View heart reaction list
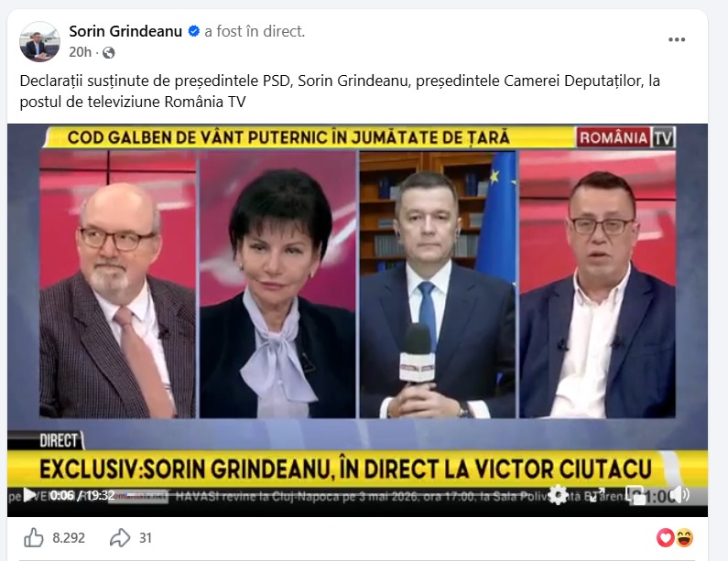Viewport: 728px width, 561px height. (665, 538)
